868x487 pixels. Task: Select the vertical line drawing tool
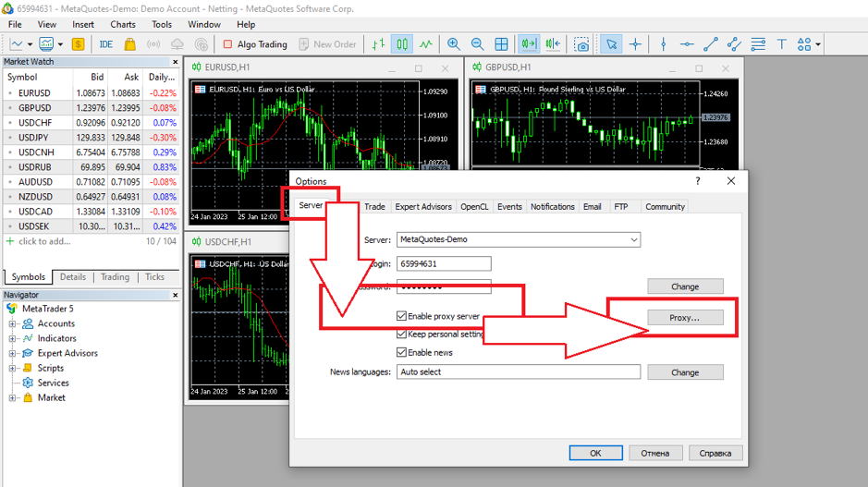[x=663, y=44]
